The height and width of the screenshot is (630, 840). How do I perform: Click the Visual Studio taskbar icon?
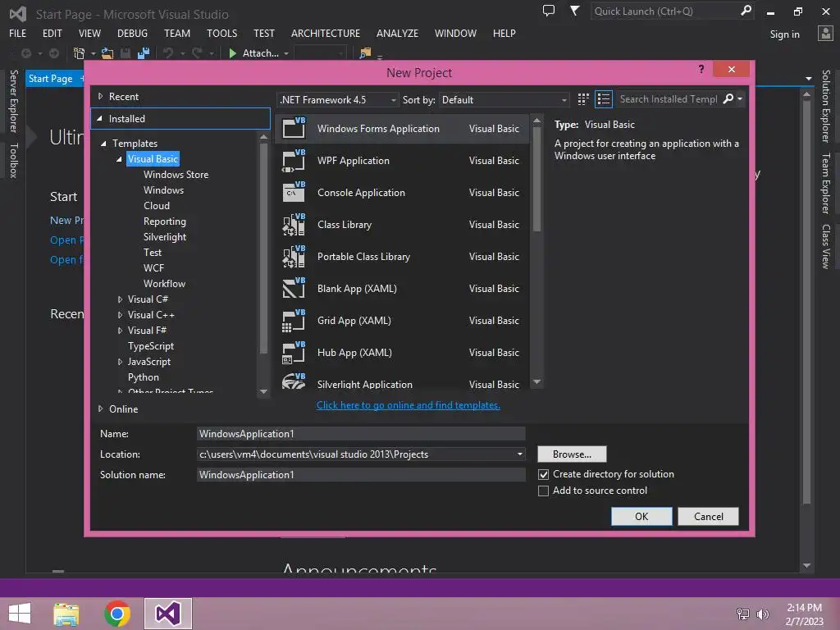click(x=167, y=614)
